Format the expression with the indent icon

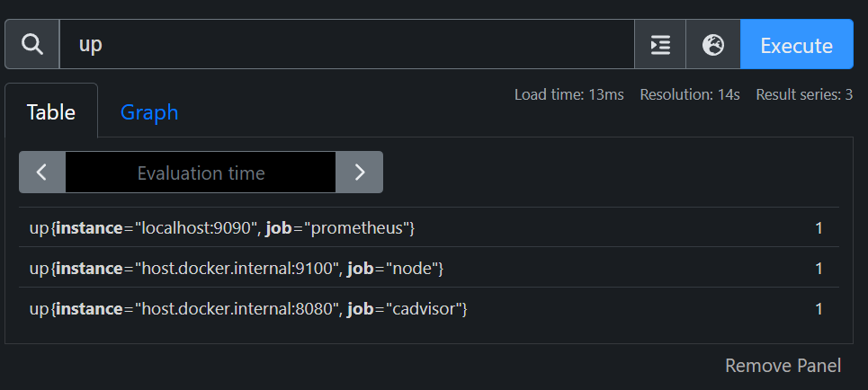point(660,45)
